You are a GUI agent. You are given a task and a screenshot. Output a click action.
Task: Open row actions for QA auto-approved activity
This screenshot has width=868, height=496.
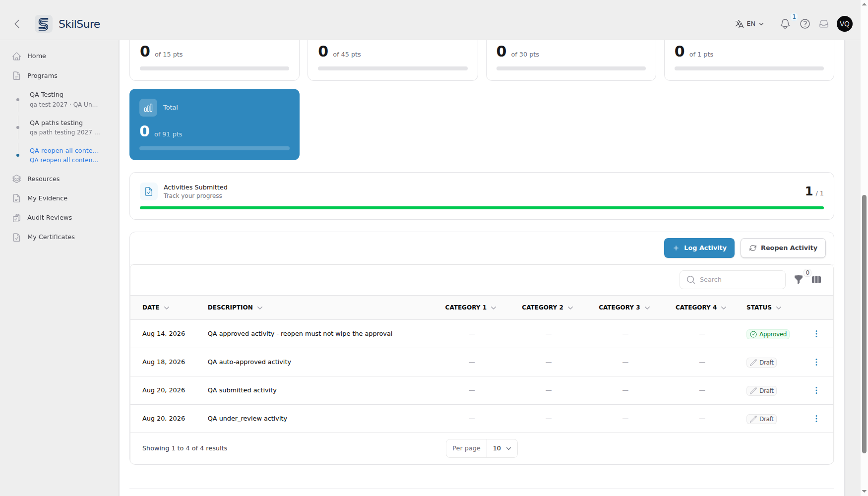click(816, 362)
